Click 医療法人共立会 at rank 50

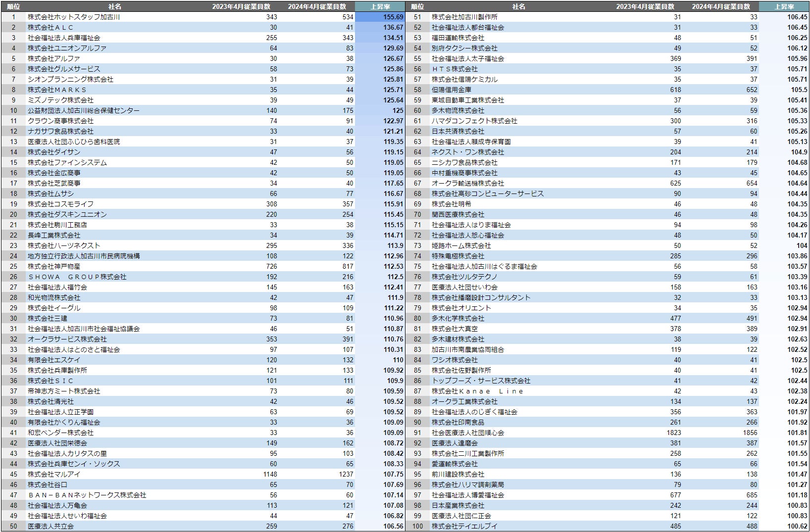pyautogui.click(x=51, y=526)
